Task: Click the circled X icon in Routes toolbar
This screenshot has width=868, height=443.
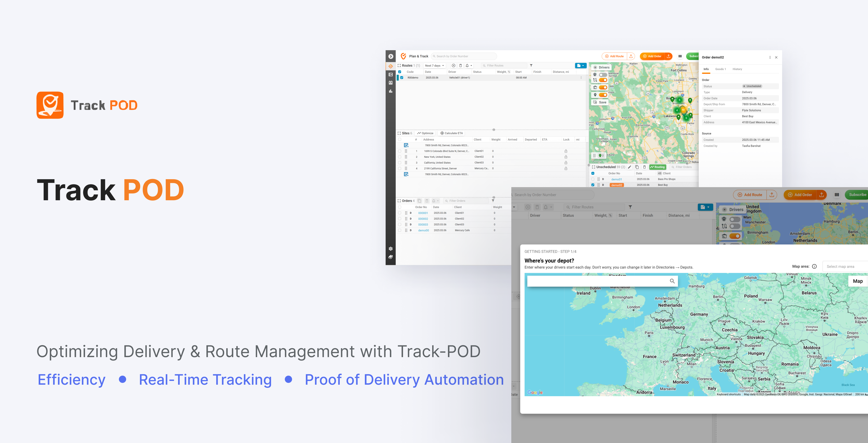Action: click(453, 66)
